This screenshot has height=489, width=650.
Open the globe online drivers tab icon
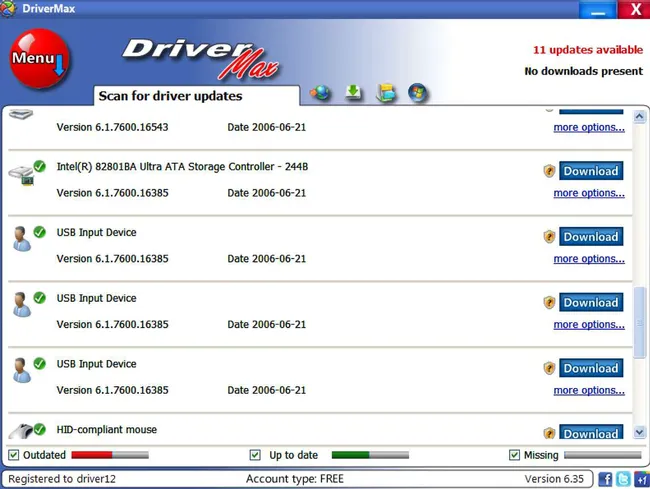(320, 93)
